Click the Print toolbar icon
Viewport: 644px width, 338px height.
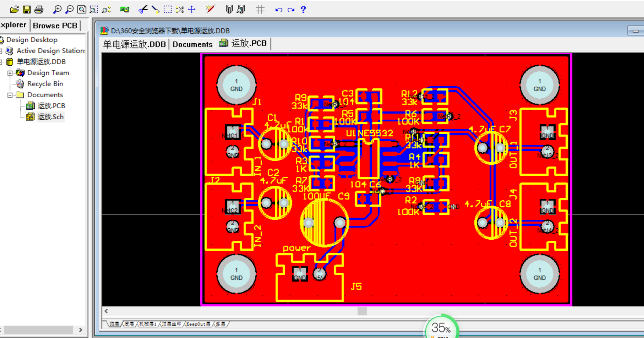[39, 10]
